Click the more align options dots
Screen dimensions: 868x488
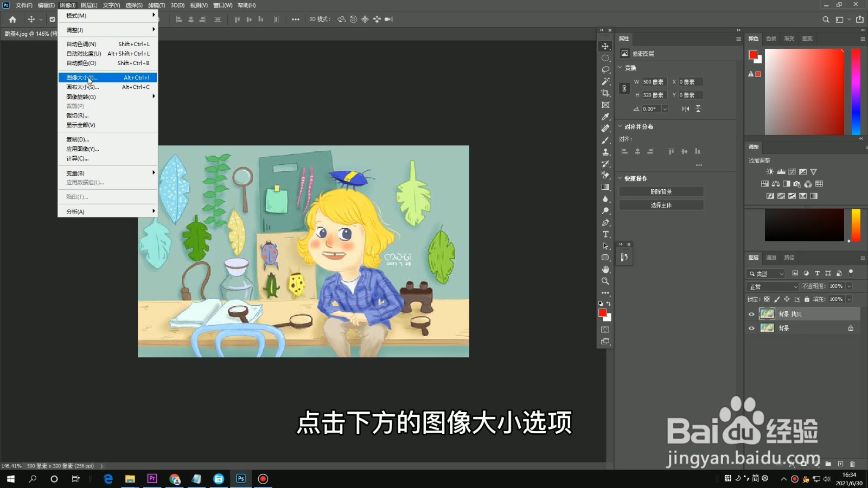tap(699, 165)
